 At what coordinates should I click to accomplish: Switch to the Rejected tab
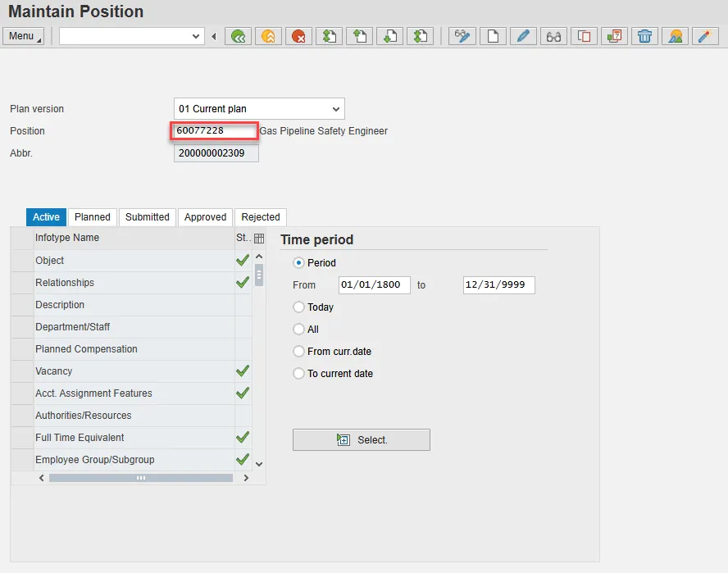click(261, 217)
